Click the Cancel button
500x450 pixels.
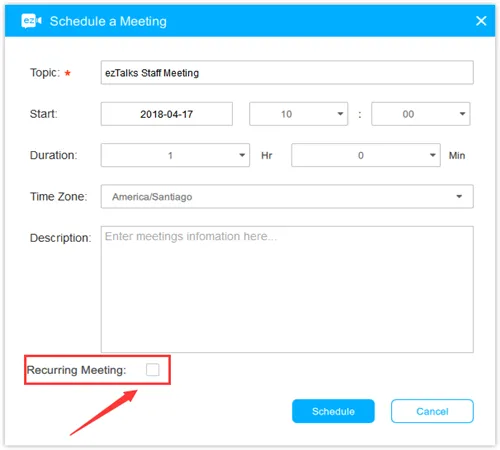point(432,411)
